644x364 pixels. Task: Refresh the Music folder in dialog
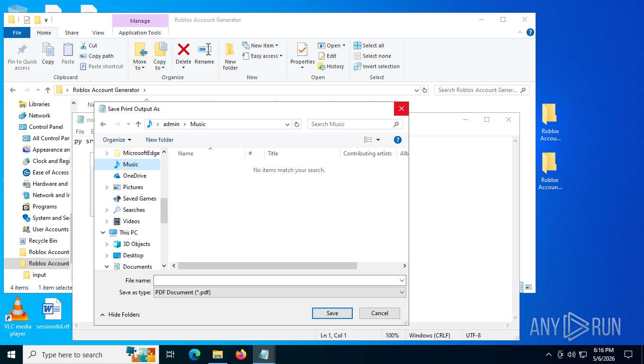[297, 124]
